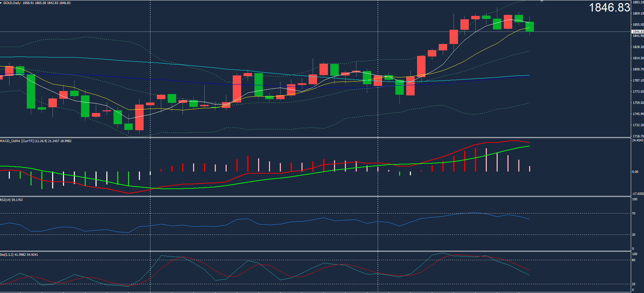
Task: Click the Sto(5,3,3) stochastic indicator label
Action: click(x=19, y=254)
